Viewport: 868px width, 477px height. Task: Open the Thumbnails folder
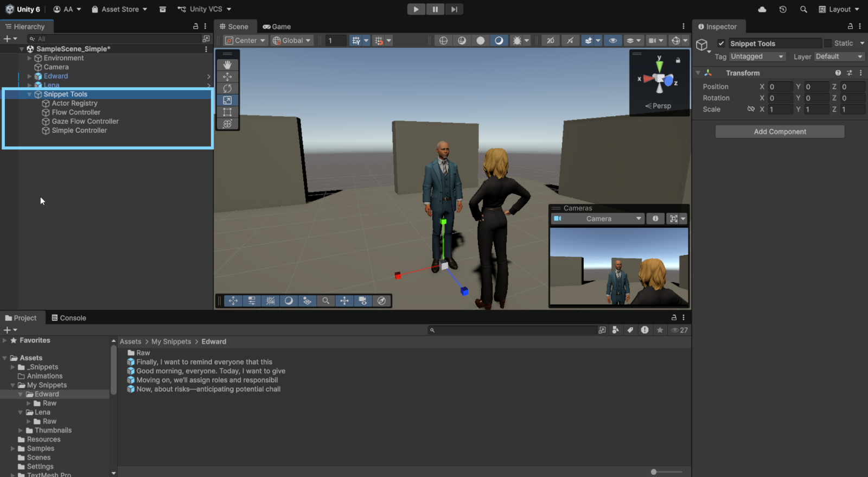pos(53,431)
